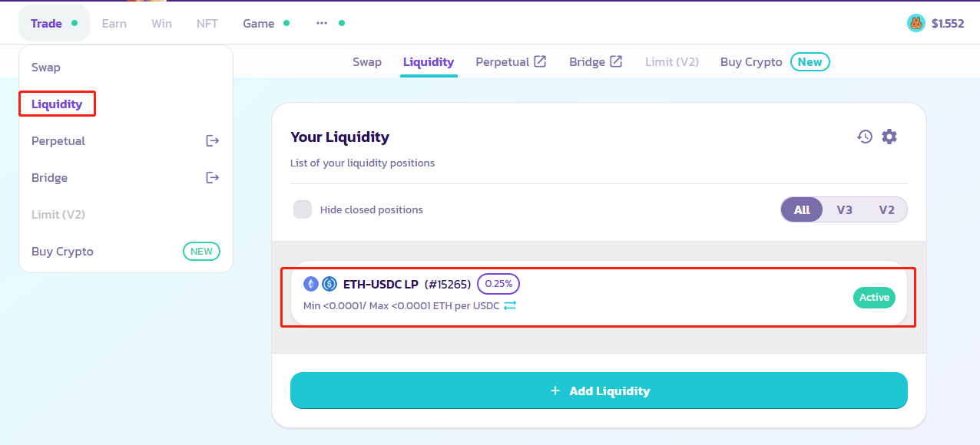Select the V2 filter toggle
Screen dimensions: 980x445
point(886,209)
